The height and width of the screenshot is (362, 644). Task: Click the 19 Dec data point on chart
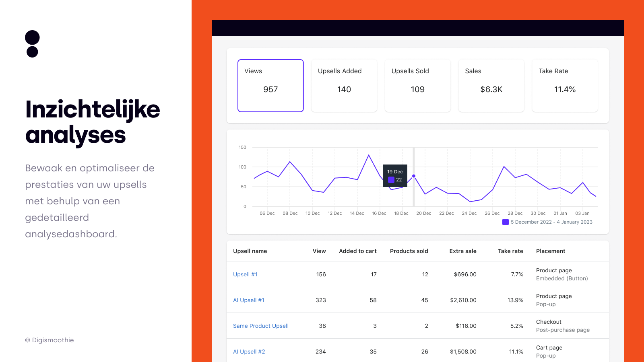pyautogui.click(x=414, y=176)
